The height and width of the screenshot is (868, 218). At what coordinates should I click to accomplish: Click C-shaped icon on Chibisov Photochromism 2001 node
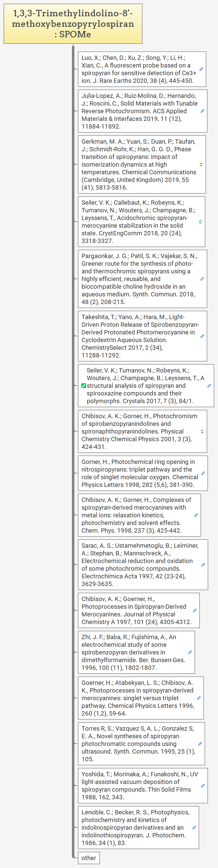(202, 431)
